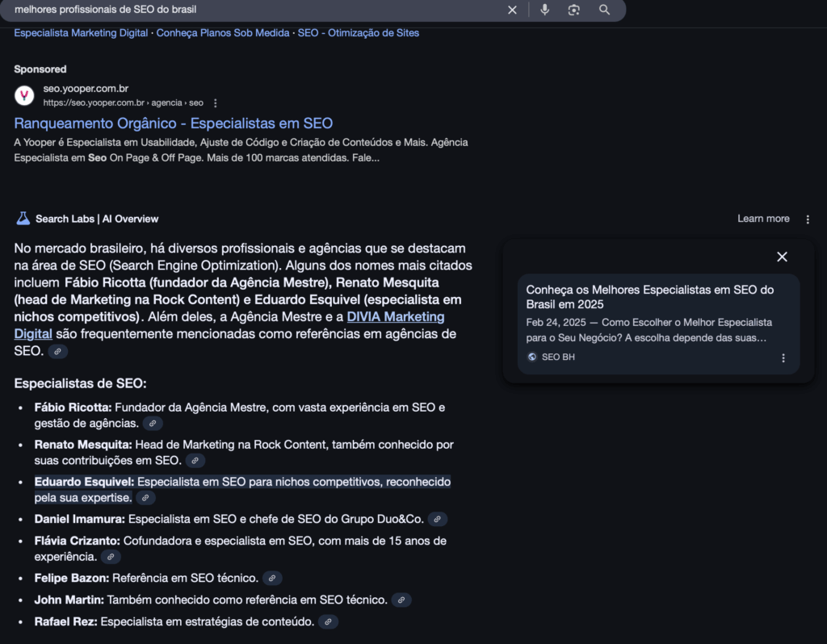Open source link for John Martin bullet

401,600
